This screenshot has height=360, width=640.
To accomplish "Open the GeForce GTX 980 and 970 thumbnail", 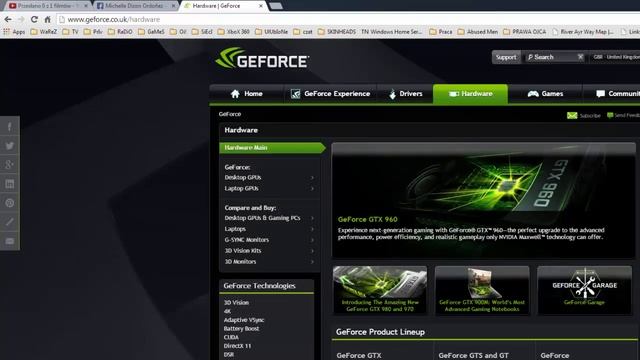I will pos(380,290).
